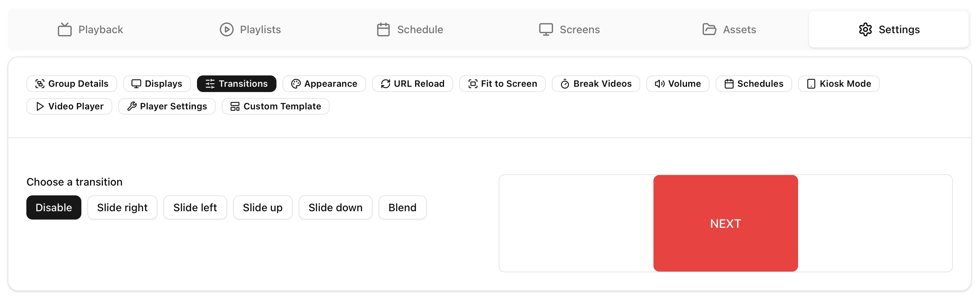Pick the Slide down transition
980x301 pixels.
[x=335, y=208]
